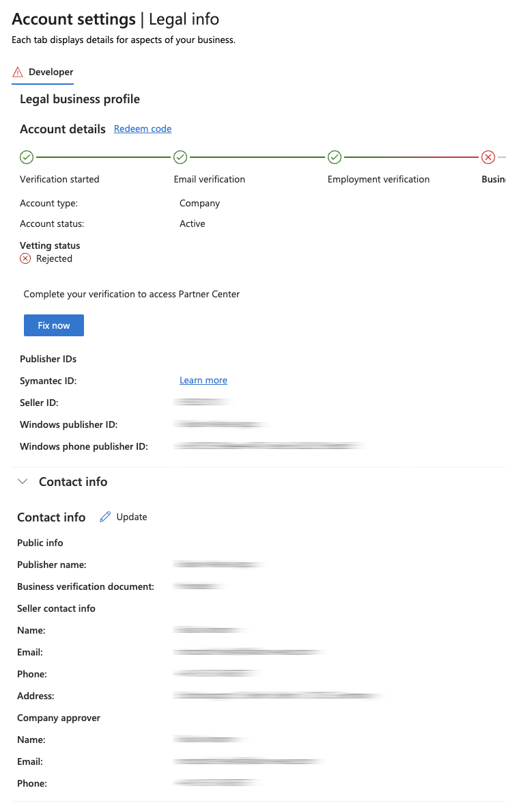Click the Employment verification green check icon
Screen dimensions: 506x812
[335, 157]
